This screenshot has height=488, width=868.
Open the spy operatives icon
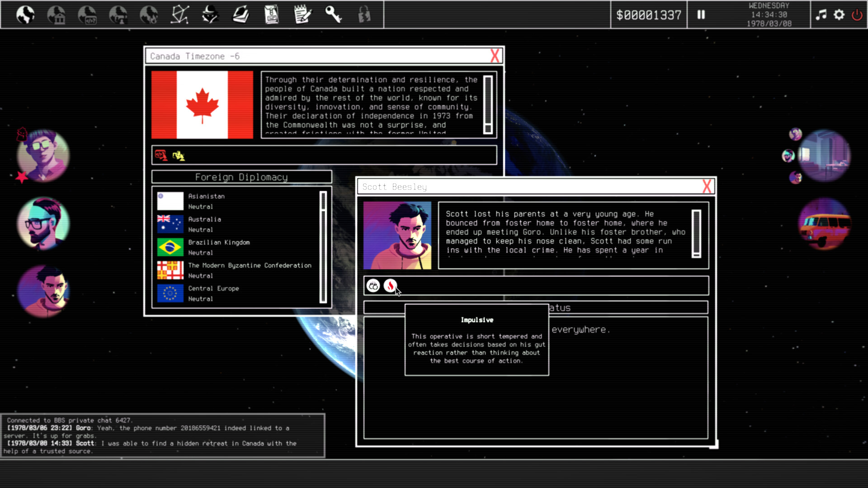[x=210, y=15]
